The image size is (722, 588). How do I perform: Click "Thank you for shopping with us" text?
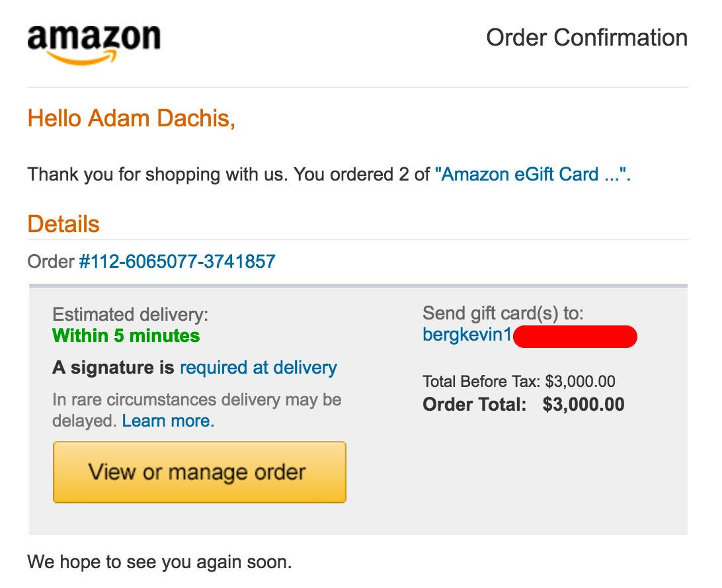[157, 175]
